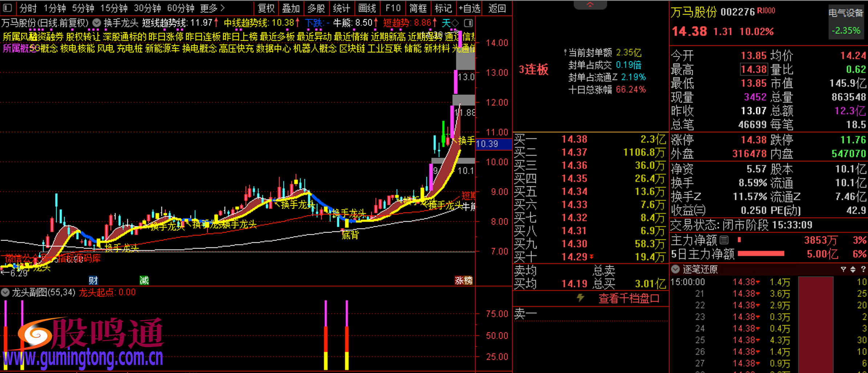868x373 pixels.
Task: Click the sort arrows icon in 逐笔还原
Action: pos(853,269)
